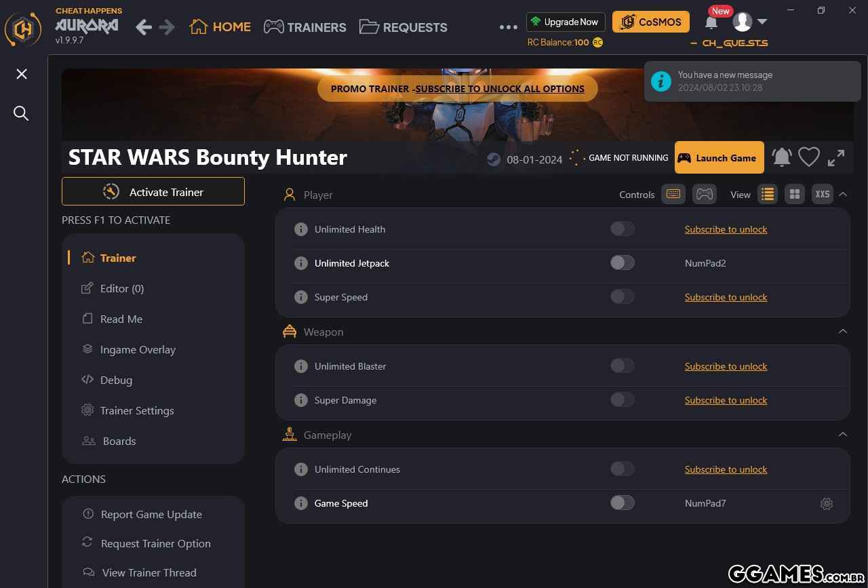Show info for Super Speed
This screenshot has width=868, height=588.
pos(301,297)
